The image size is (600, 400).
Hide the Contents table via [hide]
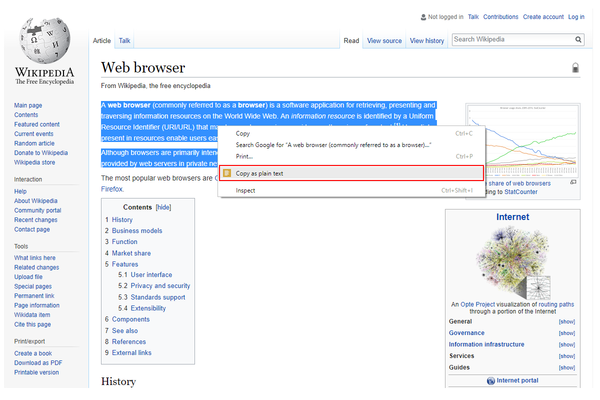(163, 207)
